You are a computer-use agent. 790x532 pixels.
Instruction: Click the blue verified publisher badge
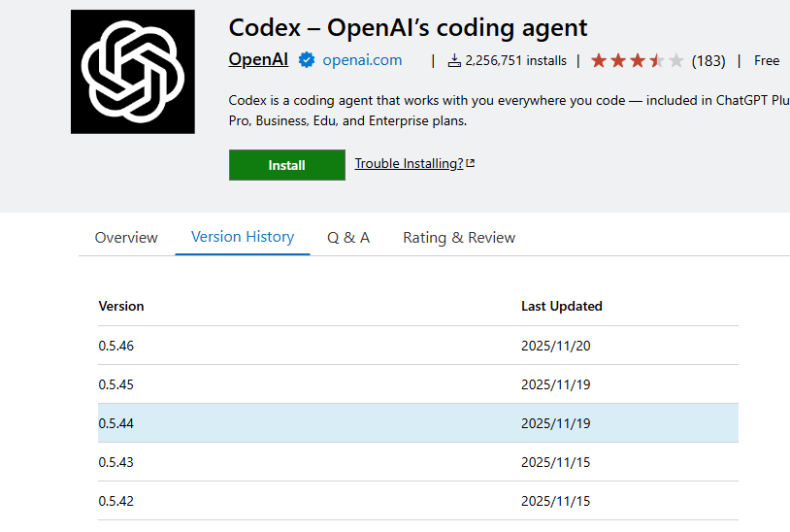(307, 60)
